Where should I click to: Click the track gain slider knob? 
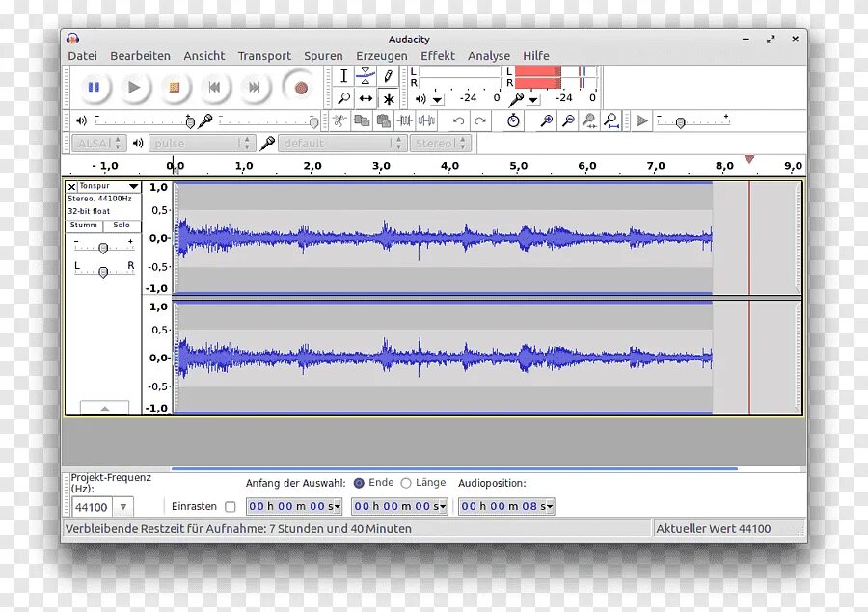point(103,249)
